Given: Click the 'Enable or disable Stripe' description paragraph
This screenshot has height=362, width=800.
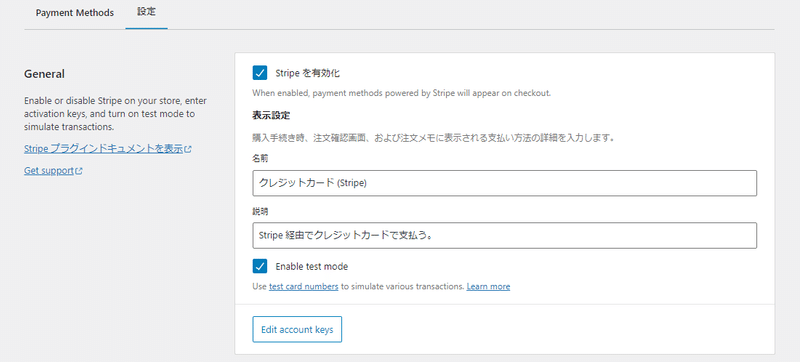Looking at the screenshot, I should click(115, 114).
